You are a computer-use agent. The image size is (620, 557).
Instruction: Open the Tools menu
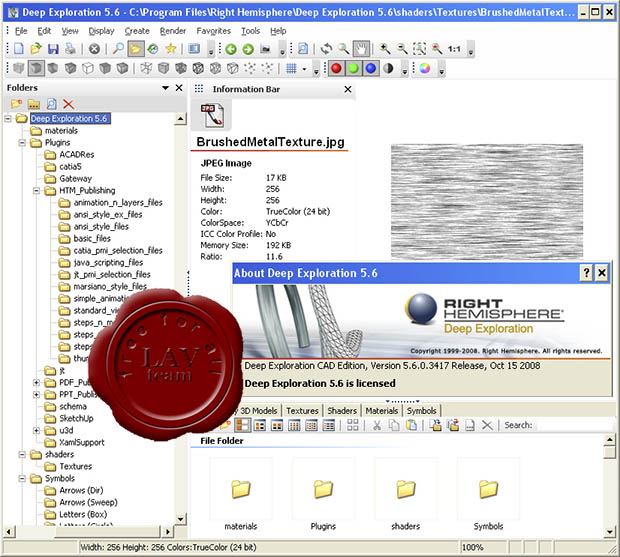[x=251, y=31]
